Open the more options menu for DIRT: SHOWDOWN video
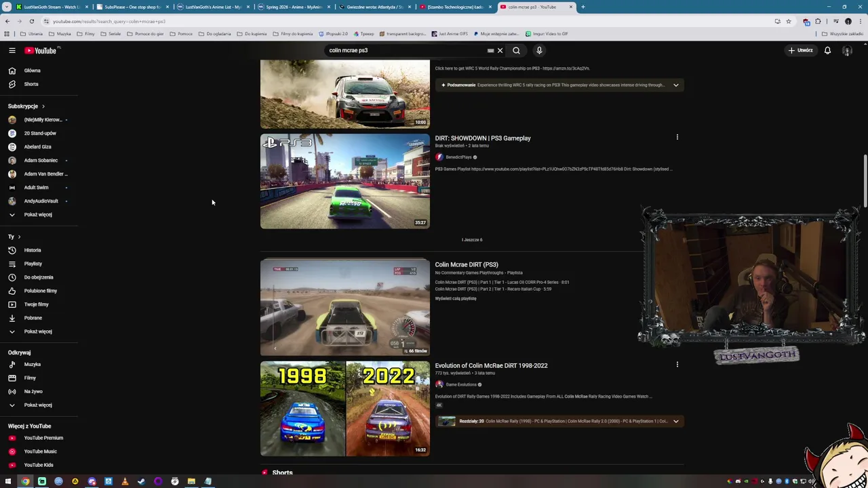Viewport: 868px width, 488px height. (x=677, y=138)
